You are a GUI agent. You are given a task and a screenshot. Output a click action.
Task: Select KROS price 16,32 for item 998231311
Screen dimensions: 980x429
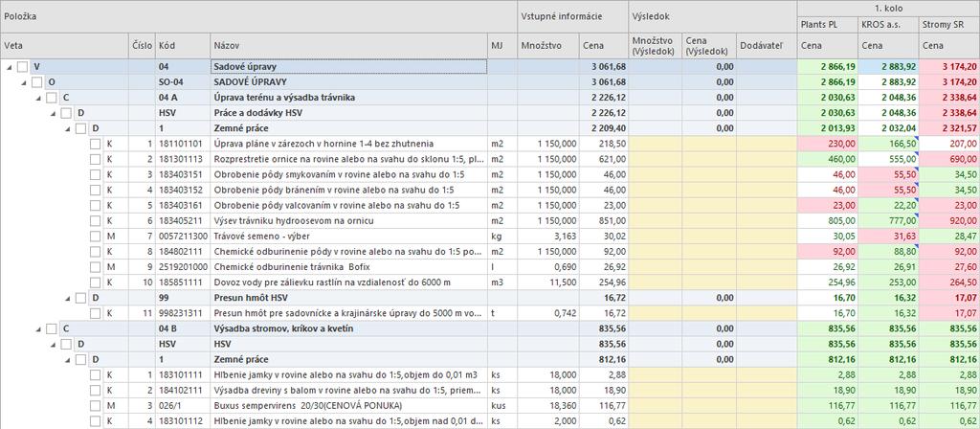[x=888, y=313]
